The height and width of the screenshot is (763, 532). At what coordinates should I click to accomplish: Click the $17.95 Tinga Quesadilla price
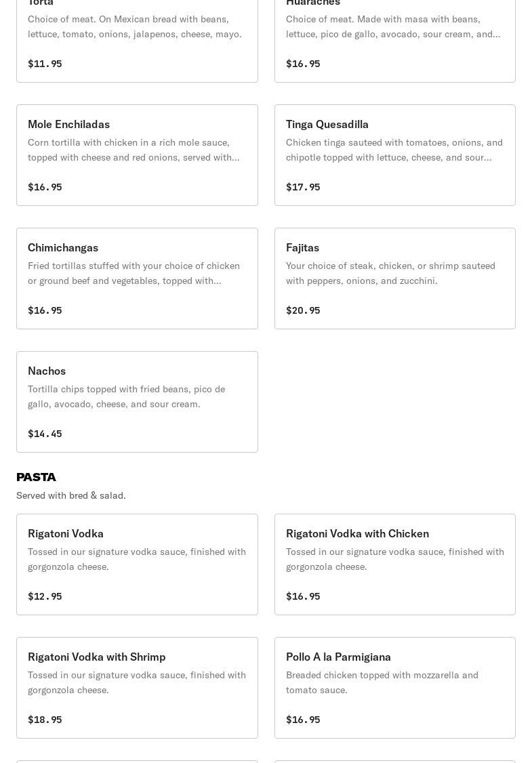303,187
